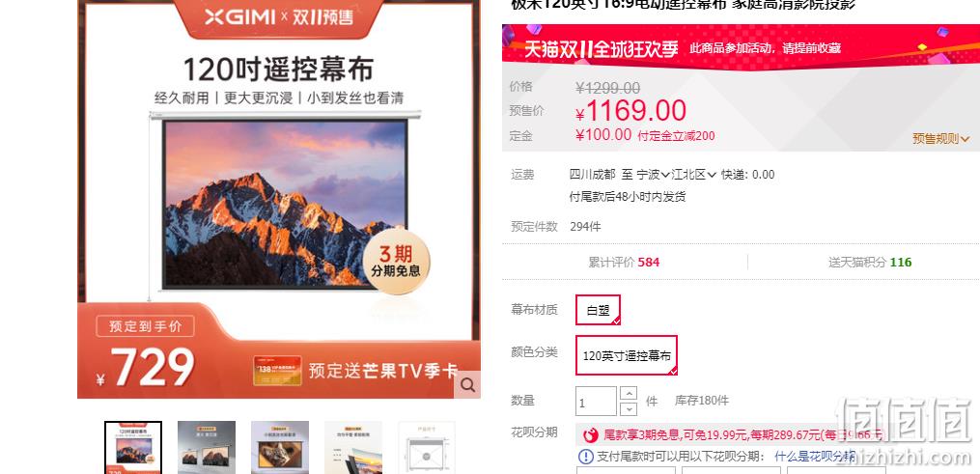The height and width of the screenshot is (474, 980).
Task: Click the Huabei installment red icon
Action: [x=590, y=434]
